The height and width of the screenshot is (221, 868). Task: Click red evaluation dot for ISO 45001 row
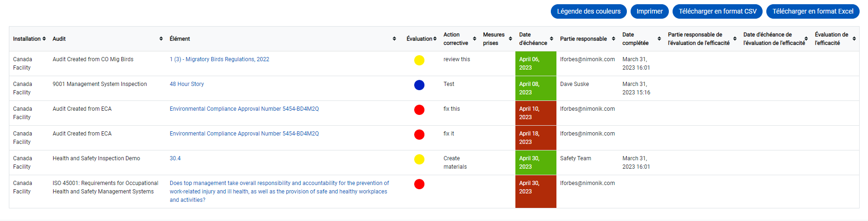pos(419,184)
